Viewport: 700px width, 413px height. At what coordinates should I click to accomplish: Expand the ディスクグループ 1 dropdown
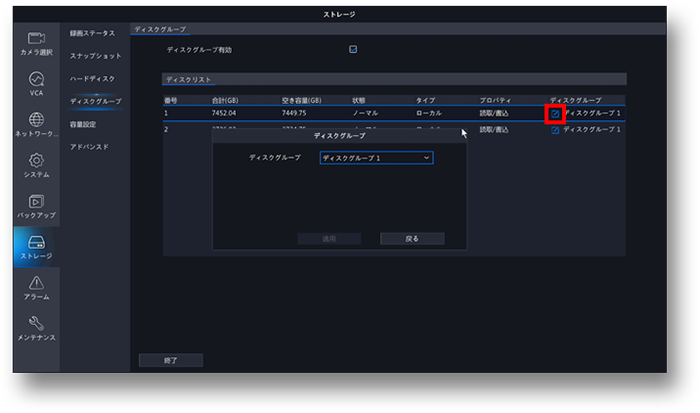point(376,158)
